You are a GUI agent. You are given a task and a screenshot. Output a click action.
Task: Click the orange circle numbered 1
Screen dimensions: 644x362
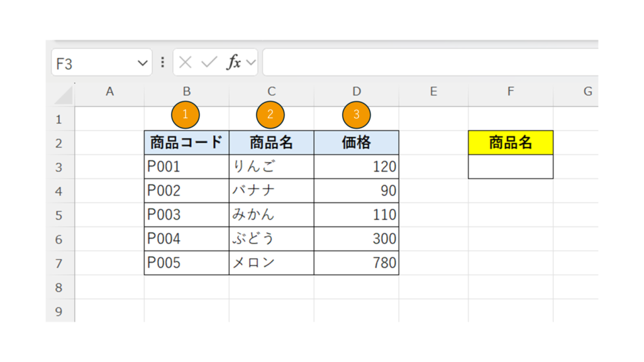(x=185, y=115)
